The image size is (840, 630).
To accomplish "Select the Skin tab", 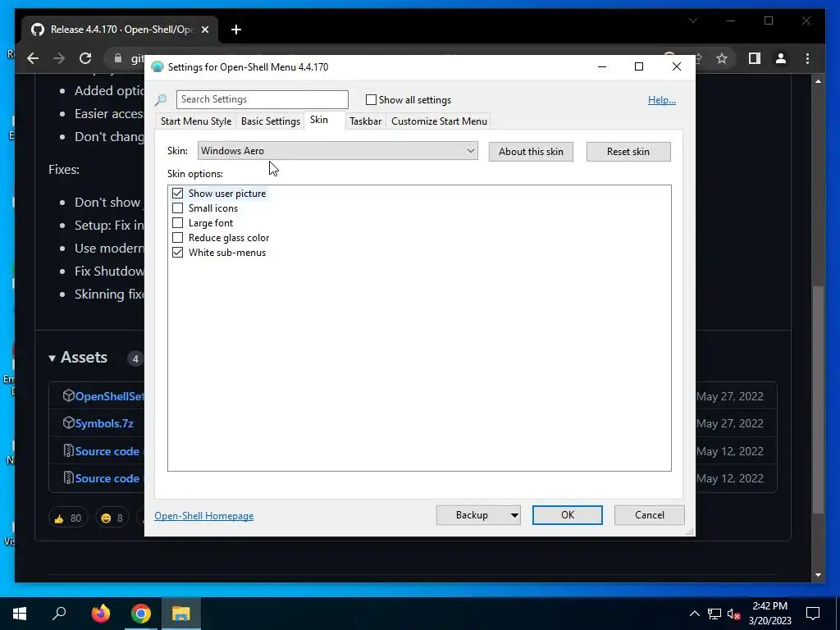I will pyautogui.click(x=319, y=120).
